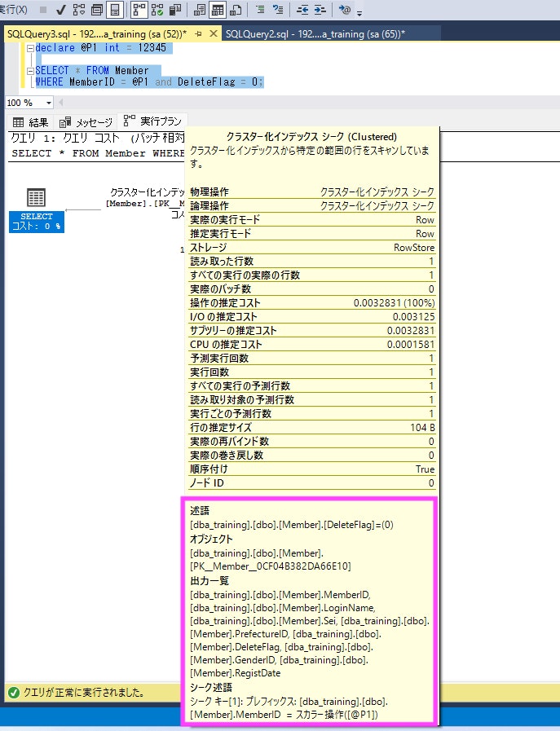
Task: Increase the line indent
Action: click(x=320, y=9)
